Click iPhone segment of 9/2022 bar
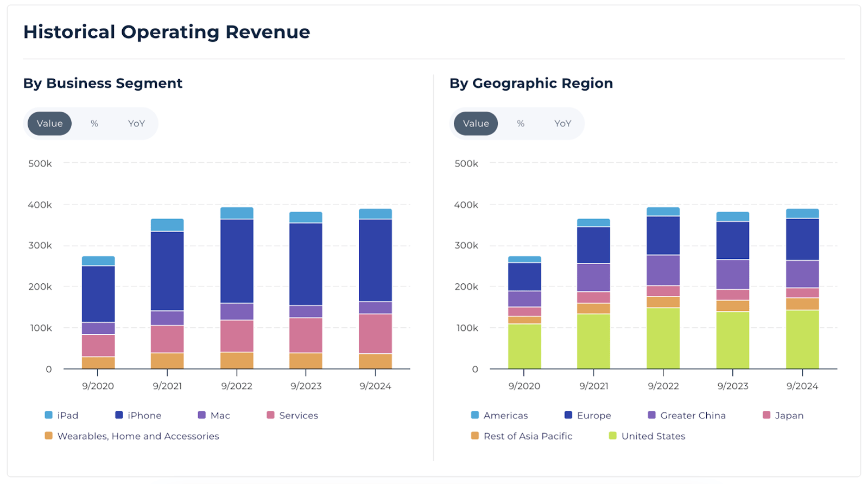Screen dimensions: 868x484 coord(237,260)
